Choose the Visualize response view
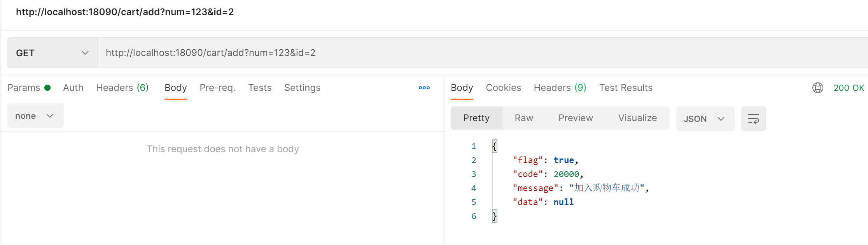The height and width of the screenshot is (245, 868). (x=637, y=118)
